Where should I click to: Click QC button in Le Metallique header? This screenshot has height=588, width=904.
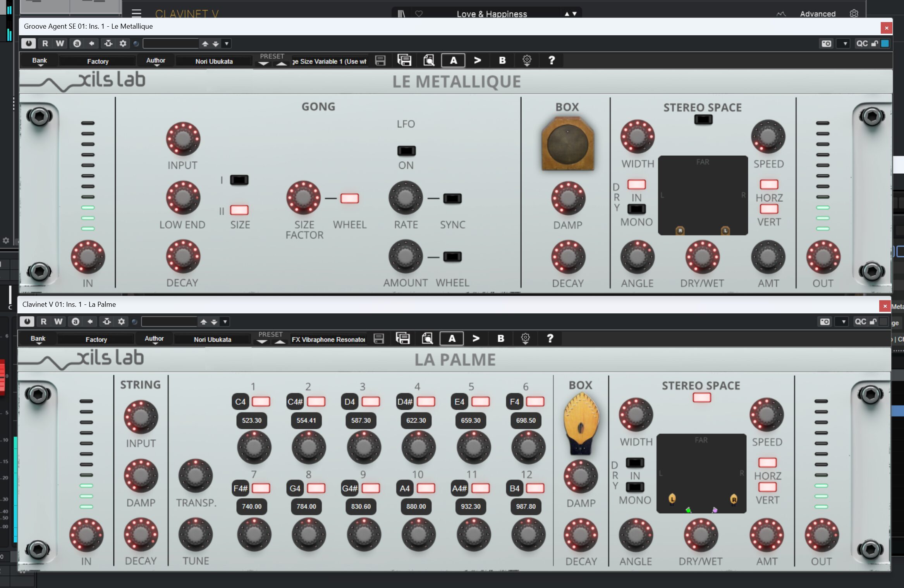(x=862, y=43)
